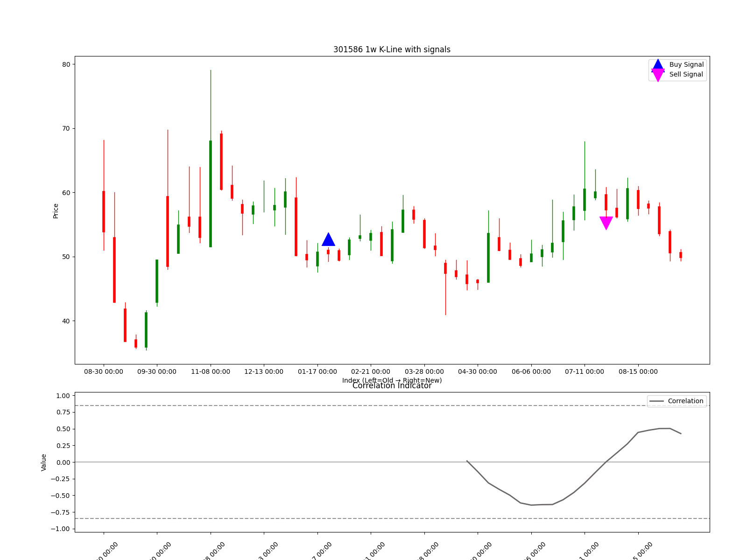Click the '02-21 00:00' date tick label
The height and width of the screenshot is (560, 747).
(371, 372)
